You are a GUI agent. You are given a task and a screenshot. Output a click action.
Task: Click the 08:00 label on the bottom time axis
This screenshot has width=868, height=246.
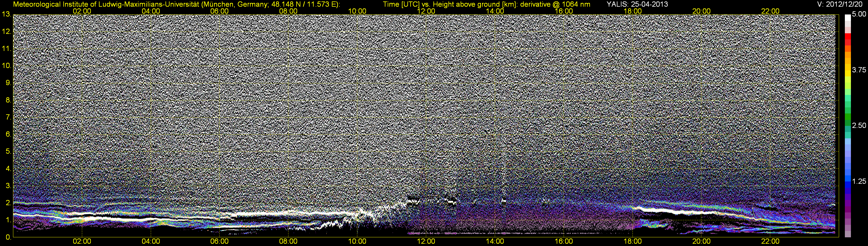(x=288, y=242)
